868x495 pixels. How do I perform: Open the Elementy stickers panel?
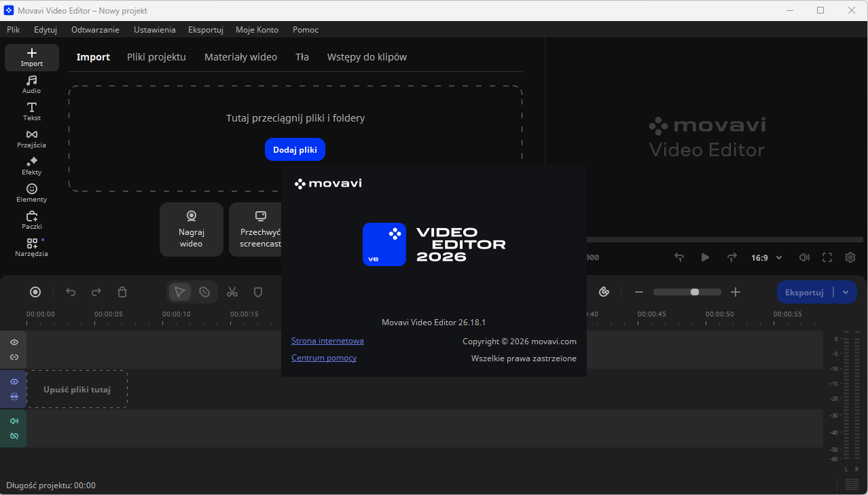32,194
